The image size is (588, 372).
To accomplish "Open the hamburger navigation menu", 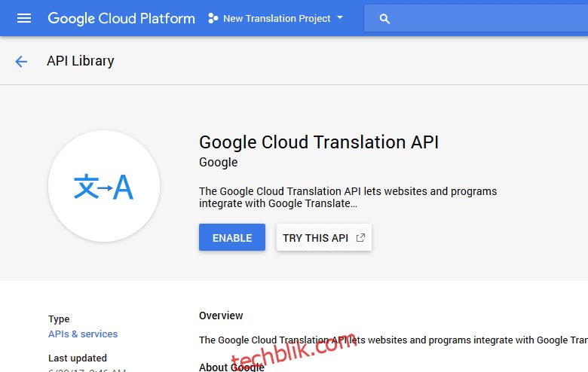I will (24, 18).
